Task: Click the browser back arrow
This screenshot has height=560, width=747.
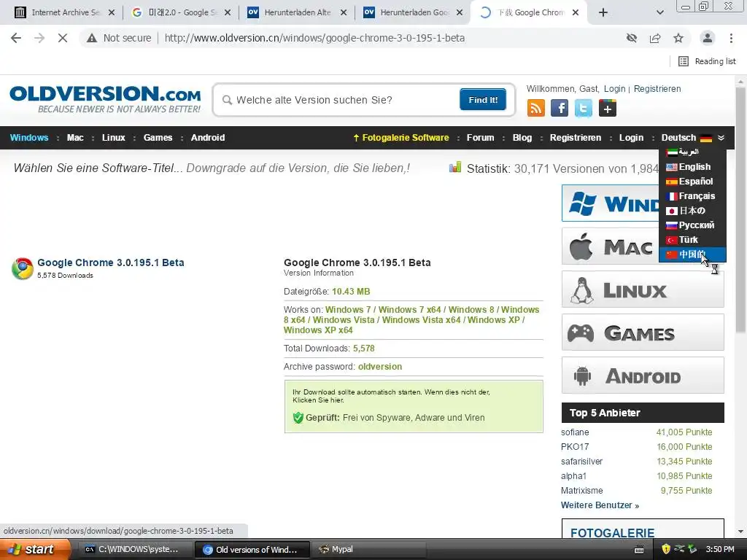Action: pyautogui.click(x=16, y=38)
